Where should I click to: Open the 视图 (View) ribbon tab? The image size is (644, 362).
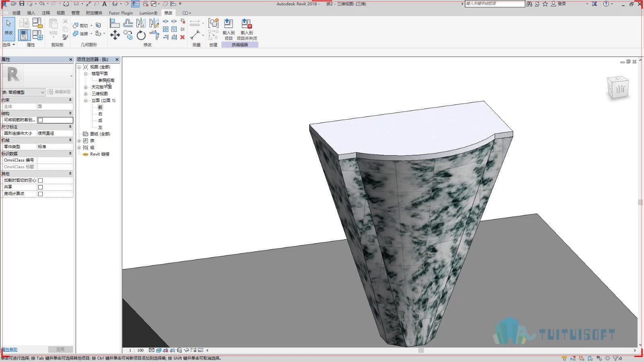point(60,13)
